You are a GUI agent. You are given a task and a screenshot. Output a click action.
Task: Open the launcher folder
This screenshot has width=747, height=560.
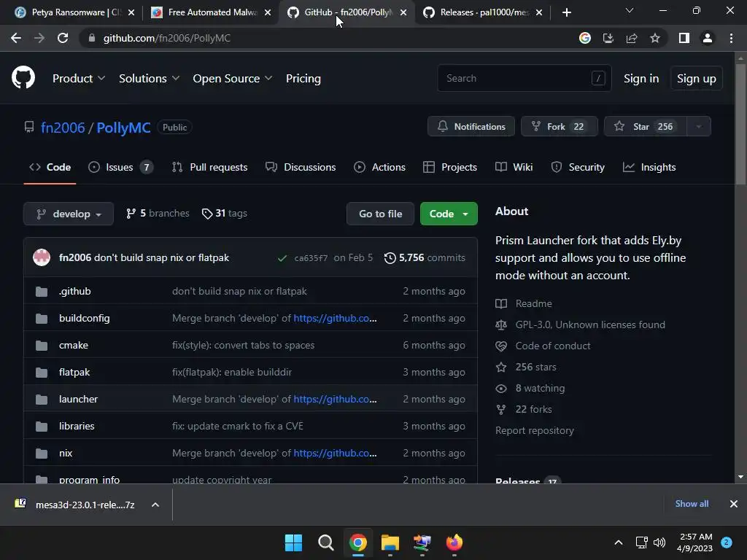[x=78, y=399]
